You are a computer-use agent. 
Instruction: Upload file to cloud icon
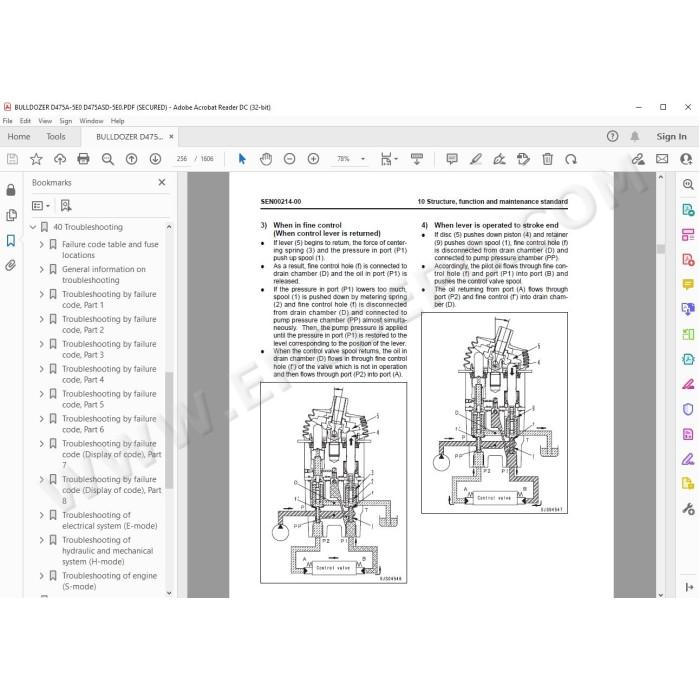click(x=60, y=159)
